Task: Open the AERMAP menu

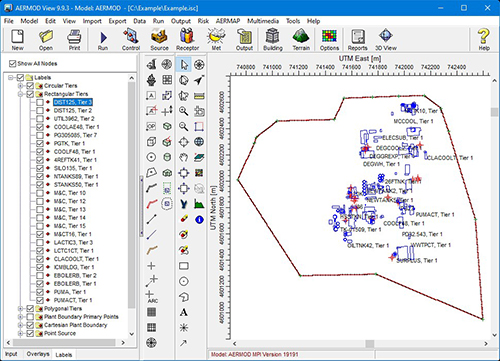Action: coord(228,21)
